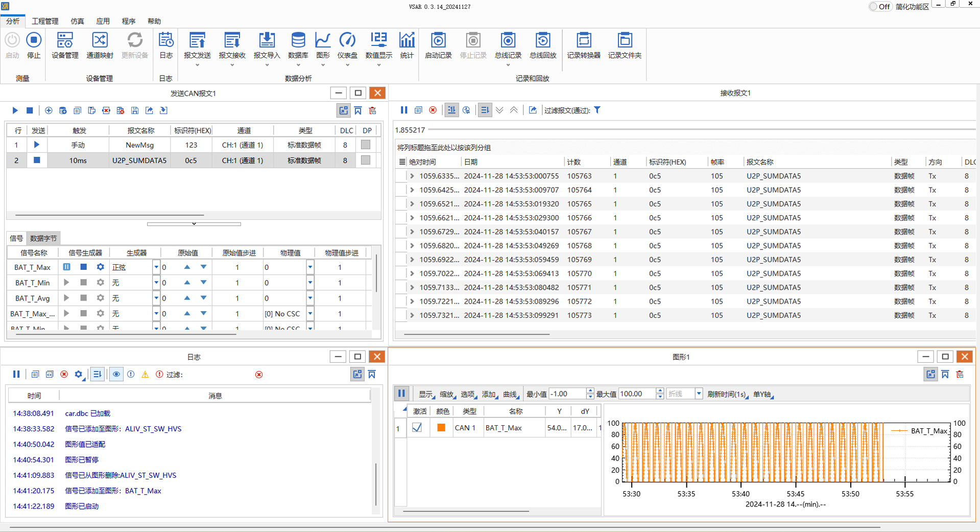980x532 pixels.
Task: Open 报文导入 tool
Action: pyautogui.click(x=267, y=48)
